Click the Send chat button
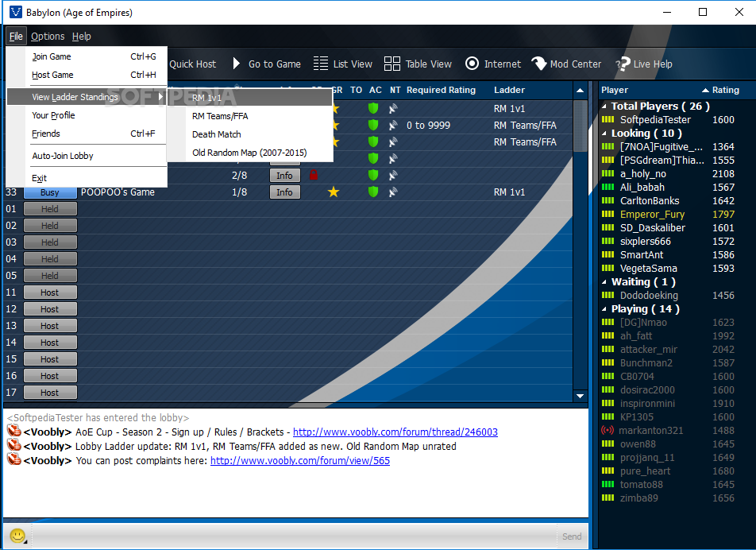Image resolution: width=756 pixels, height=550 pixels. (x=572, y=536)
